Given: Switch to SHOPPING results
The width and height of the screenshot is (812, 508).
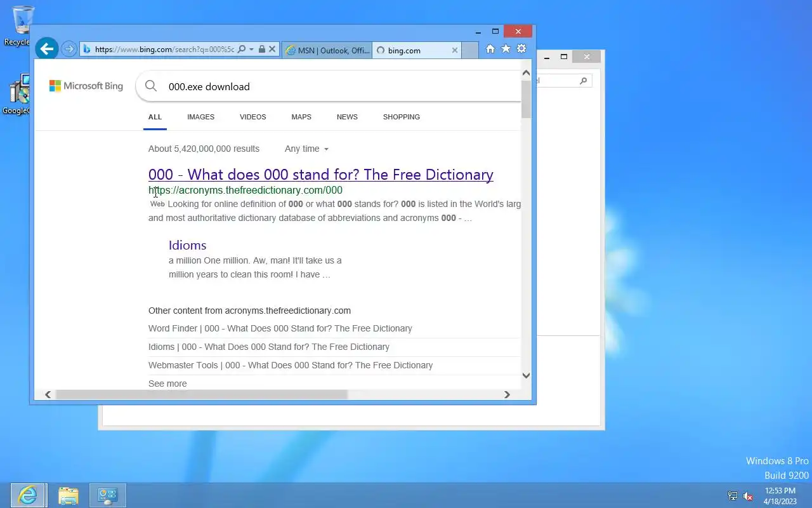Looking at the screenshot, I should (x=402, y=117).
